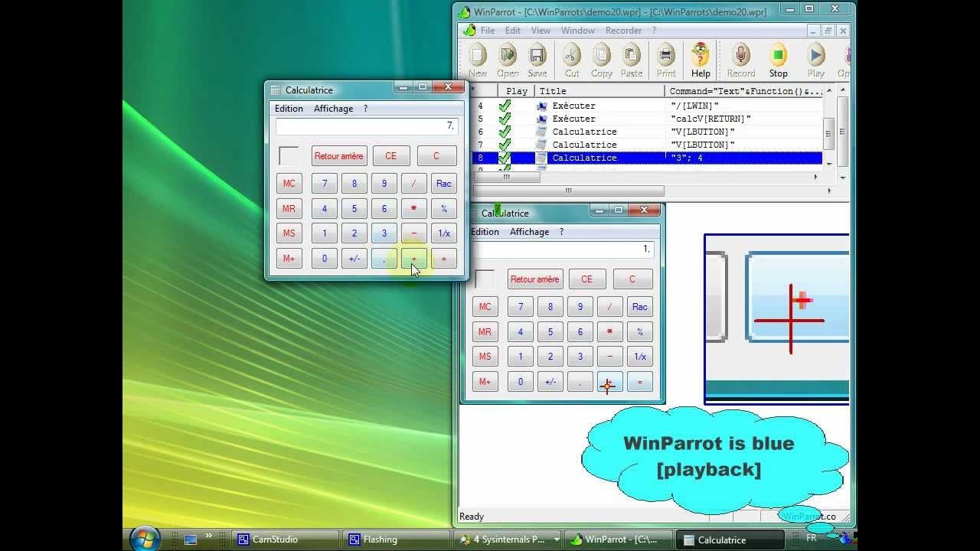Toggle the Play checkmark for row 5

[505, 119]
